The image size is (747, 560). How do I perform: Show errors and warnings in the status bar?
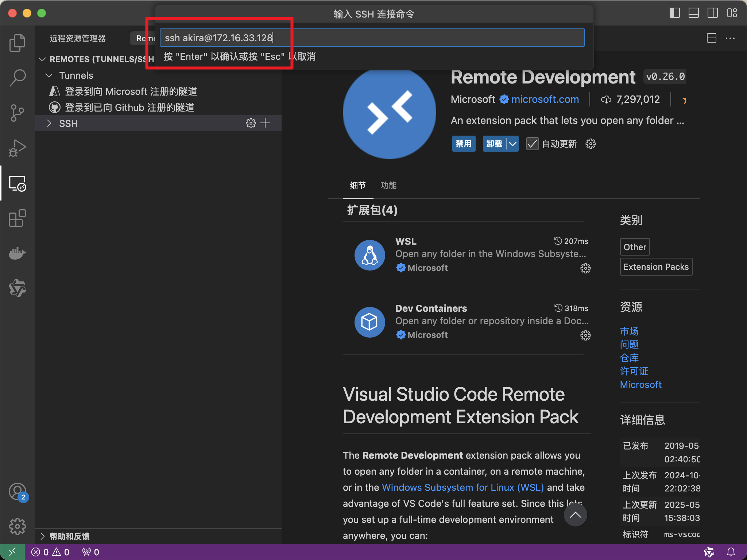(50, 552)
